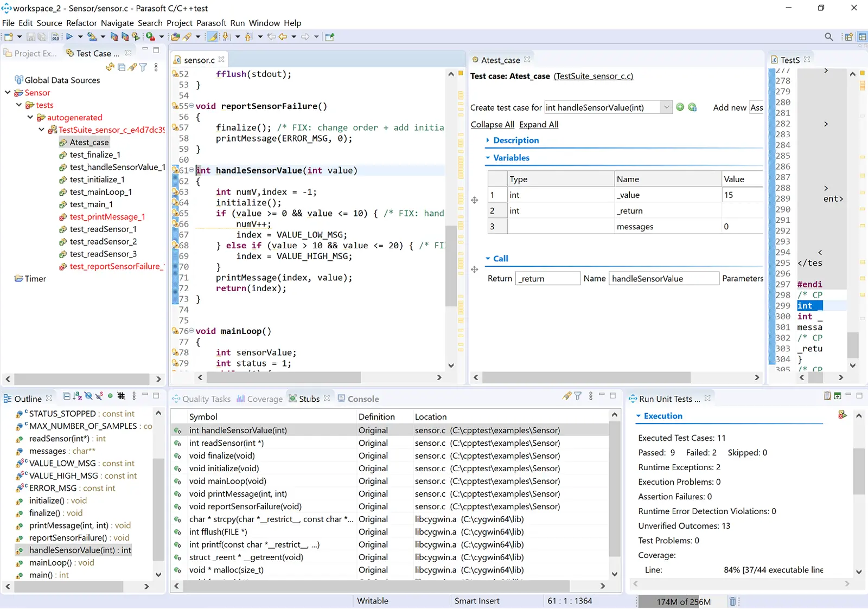Image resolution: width=868 pixels, height=610 pixels.
Task: Collapse the Sensor project tree node
Action: [x=8, y=93]
